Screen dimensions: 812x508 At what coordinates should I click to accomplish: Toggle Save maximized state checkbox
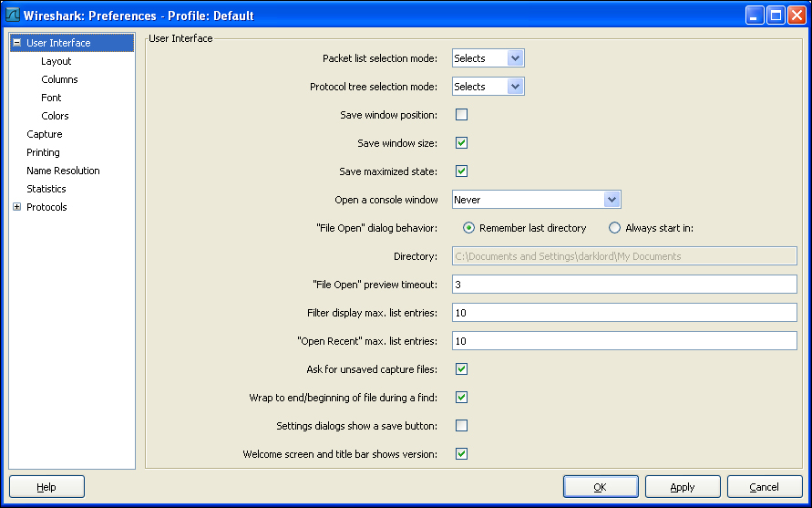[x=461, y=171]
